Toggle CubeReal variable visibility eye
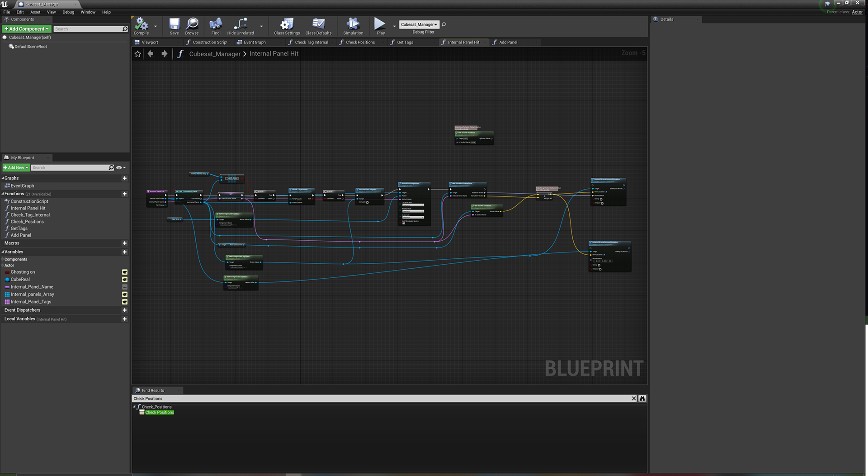This screenshot has height=476, width=868. (x=125, y=280)
